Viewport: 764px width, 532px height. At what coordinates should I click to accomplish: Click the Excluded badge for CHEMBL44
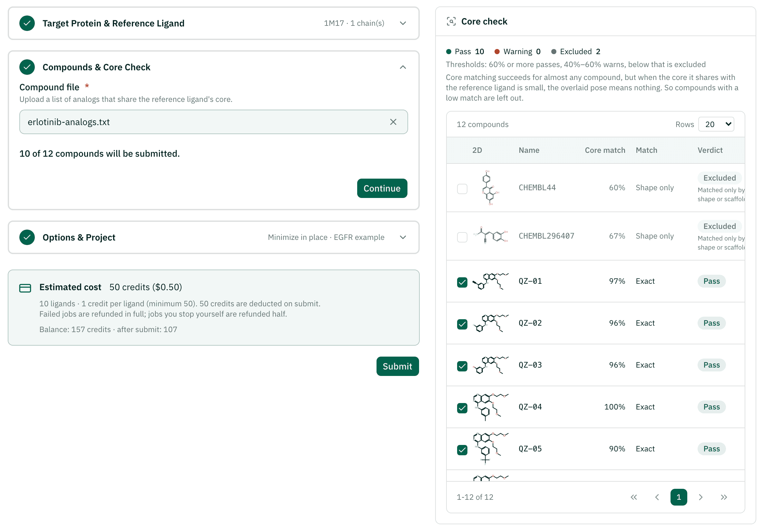coord(720,178)
